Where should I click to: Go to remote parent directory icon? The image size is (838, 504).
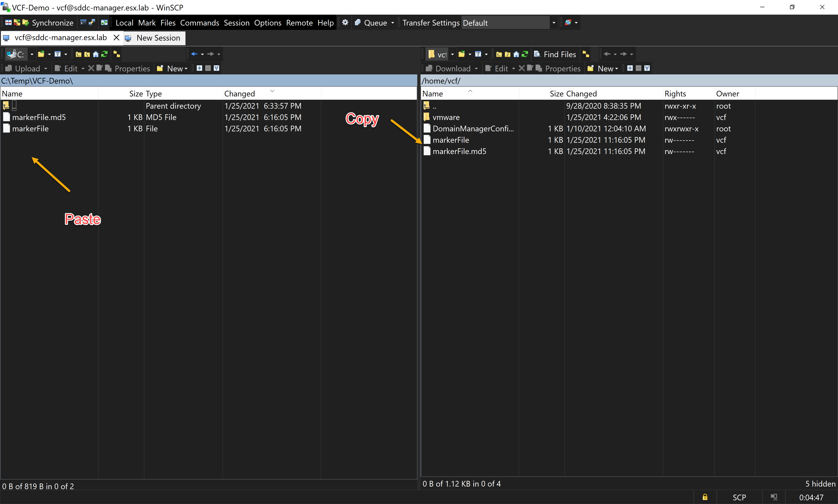[x=499, y=54]
